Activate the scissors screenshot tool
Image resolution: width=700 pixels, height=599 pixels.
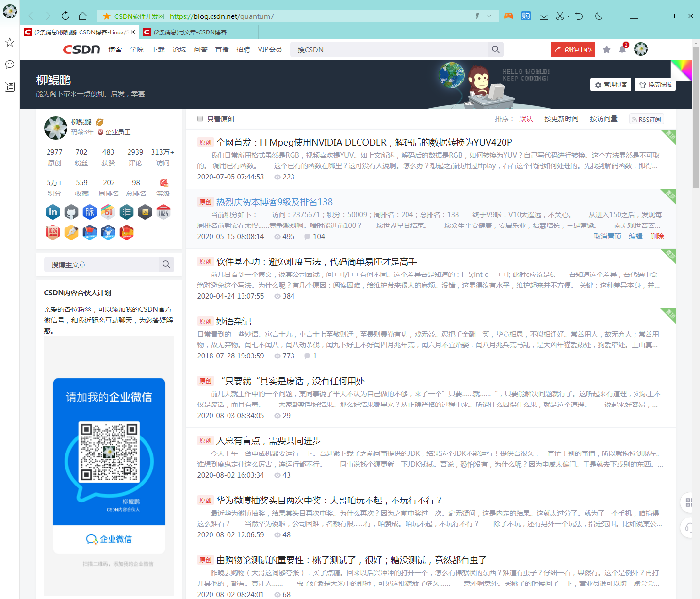click(560, 16)
